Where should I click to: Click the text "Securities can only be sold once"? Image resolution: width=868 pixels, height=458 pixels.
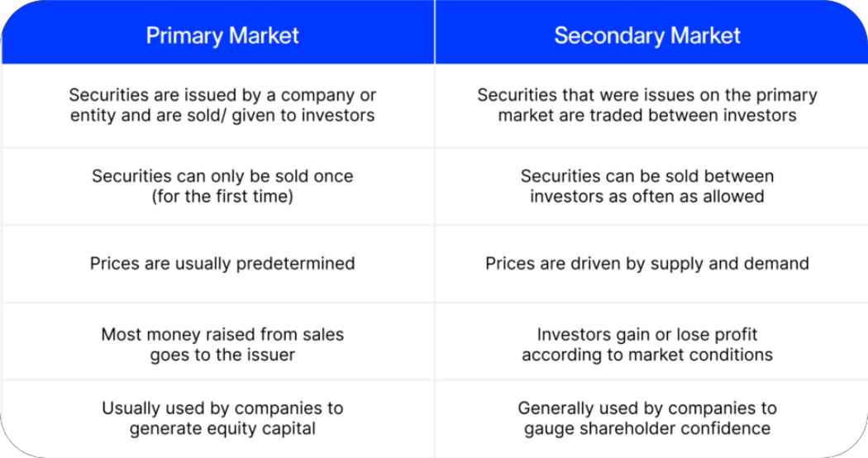[222, 176]
